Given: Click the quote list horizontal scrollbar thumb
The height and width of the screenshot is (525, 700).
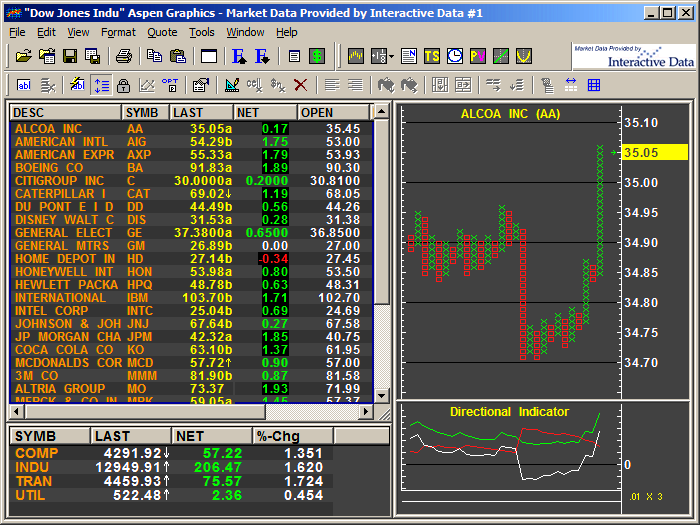Looking at the screenshot, I should tap(145, 411).
